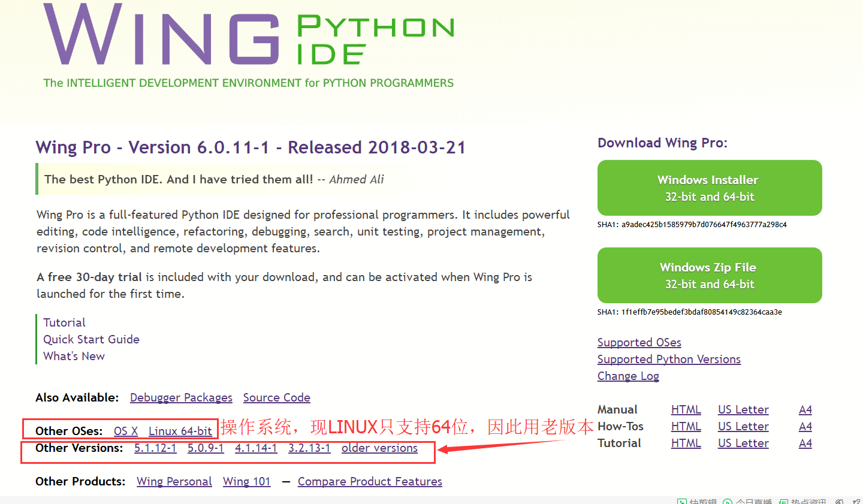Click the Download Wing Pro heading
The width and height of the screenshot is (863, 504).
pos(662,143)
